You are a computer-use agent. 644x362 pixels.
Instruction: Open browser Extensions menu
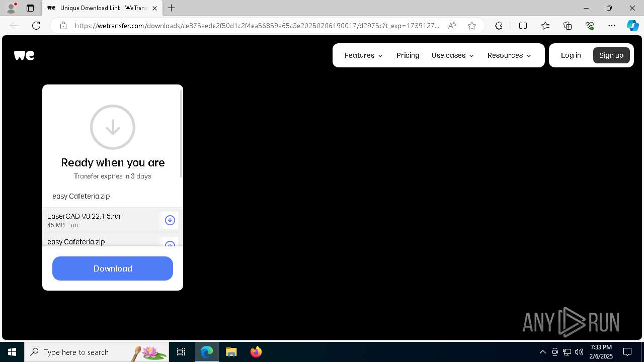click(x=499, y=26)
